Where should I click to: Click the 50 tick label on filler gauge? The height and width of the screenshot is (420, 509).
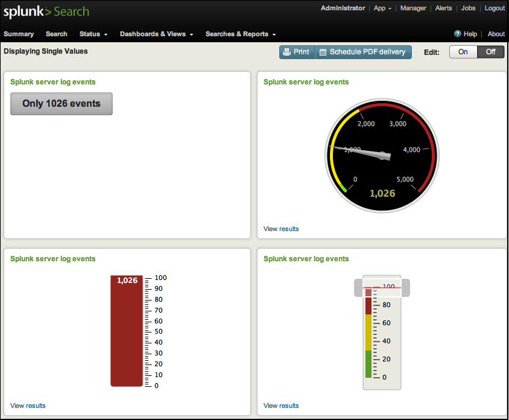(x=159, y=331)
